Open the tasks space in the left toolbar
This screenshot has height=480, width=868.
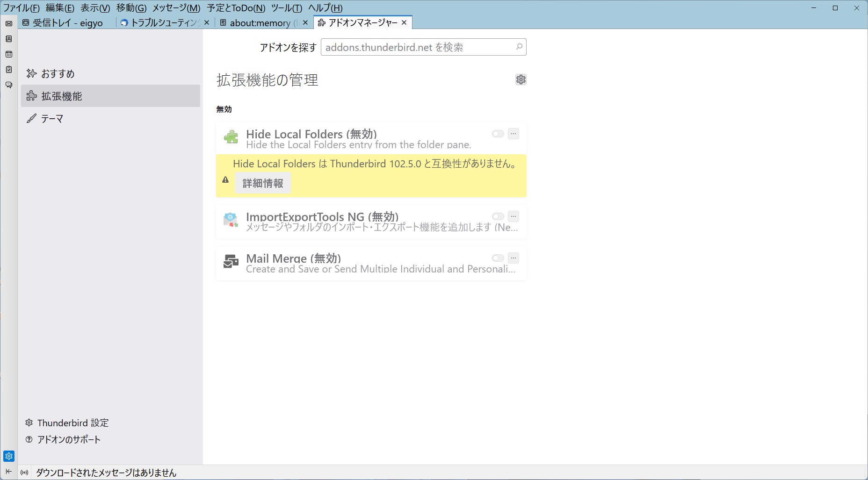9,70
